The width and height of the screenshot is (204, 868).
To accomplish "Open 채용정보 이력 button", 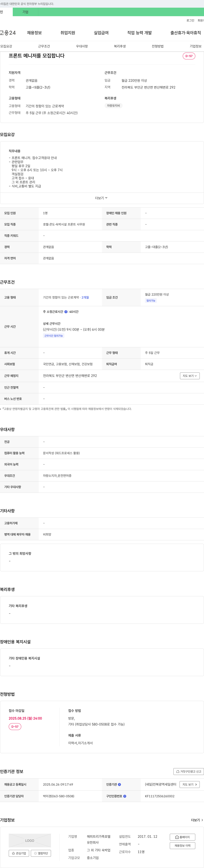I will pos(183,845).
